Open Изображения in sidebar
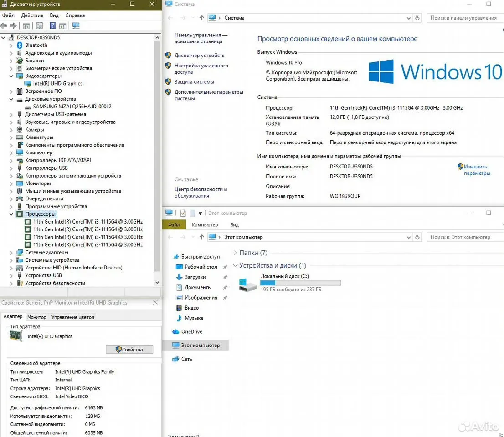The height and width of the screenshot is (437, 504). 201,298
